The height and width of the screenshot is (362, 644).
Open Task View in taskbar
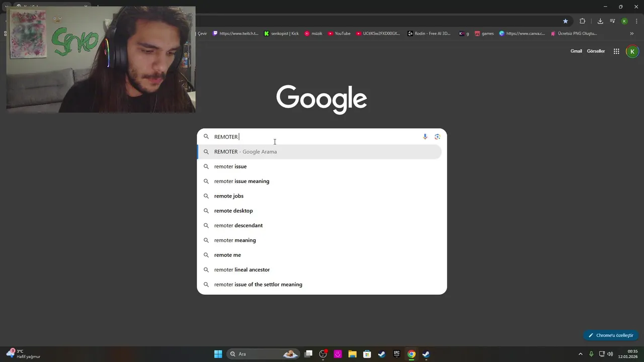point(308,354)
